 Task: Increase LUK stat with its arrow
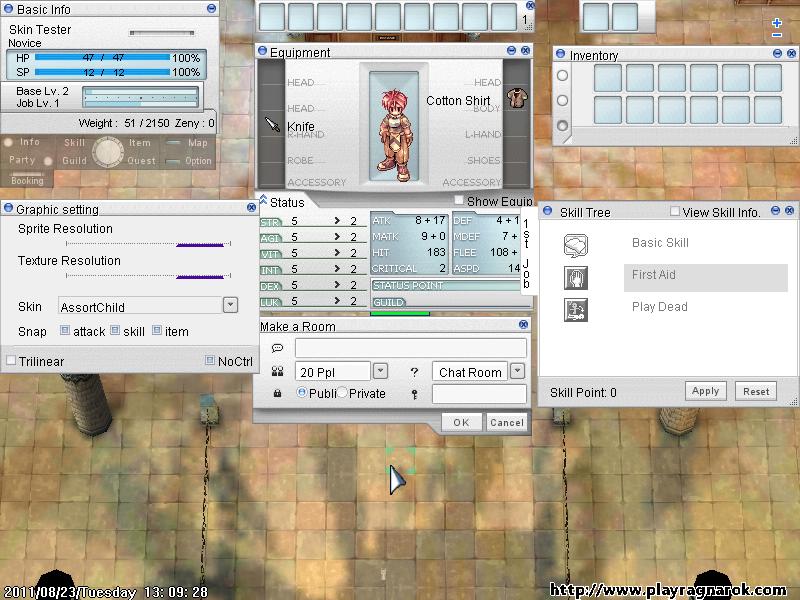point(337,301)
